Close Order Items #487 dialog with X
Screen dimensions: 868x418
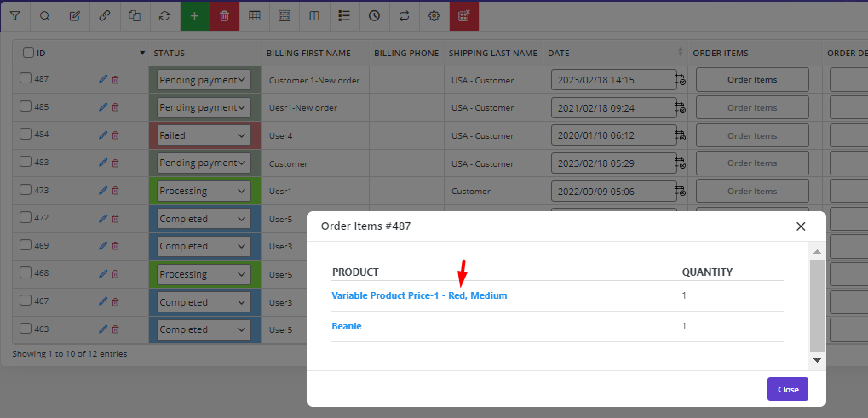pyautogui.click(x=801, y=226)
